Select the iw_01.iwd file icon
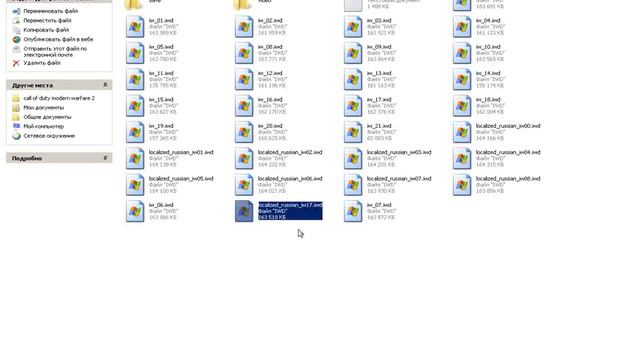The height and width of the screenshot is (360, 640). [x=135, y=27]
